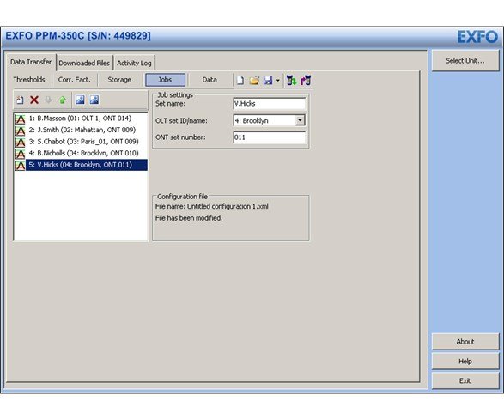Click the upload to unit icon
The image size is (504, 420).
tap(306, 80)
